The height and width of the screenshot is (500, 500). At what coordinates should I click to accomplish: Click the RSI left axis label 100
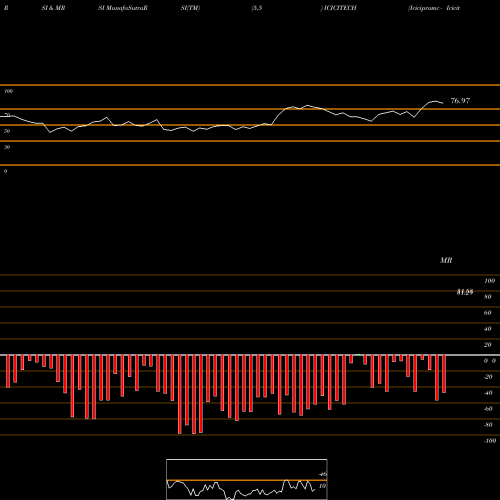(8, 91)
